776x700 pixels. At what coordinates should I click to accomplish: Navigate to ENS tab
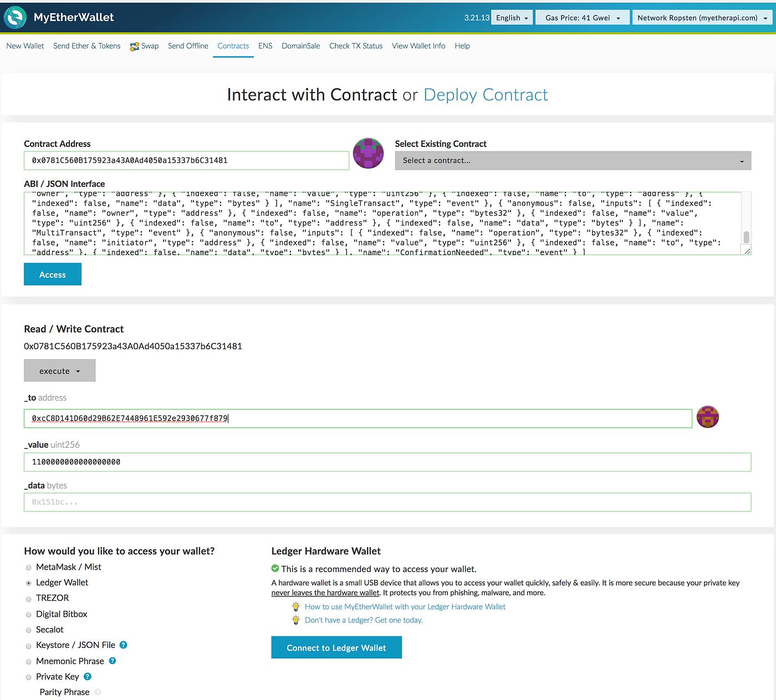click(x=266, y=46)
